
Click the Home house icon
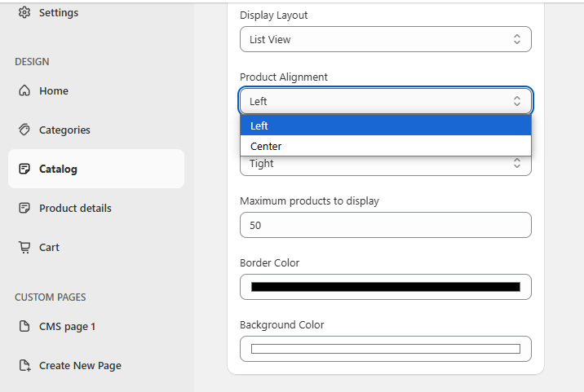coord(24,90)
